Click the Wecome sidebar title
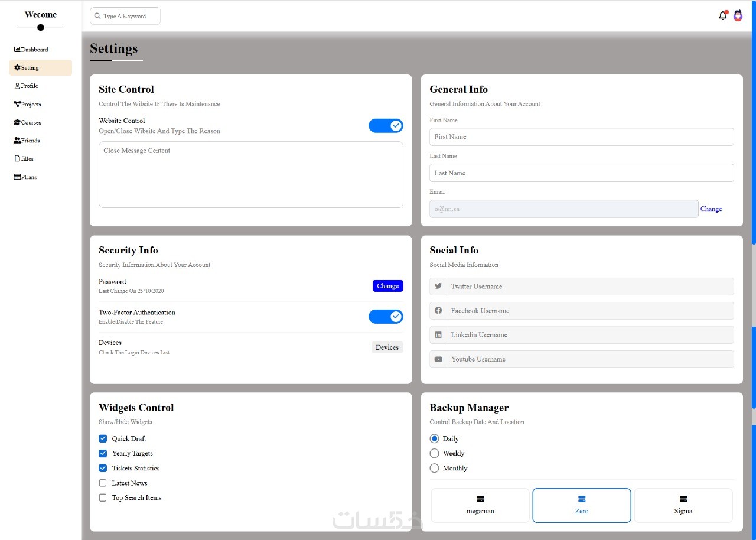Image resolution: width=756 pixels, height=540 pixels. (x=41, y=15)
